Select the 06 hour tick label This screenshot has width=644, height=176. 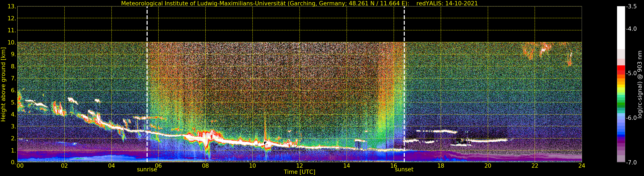tap(159, 166)
